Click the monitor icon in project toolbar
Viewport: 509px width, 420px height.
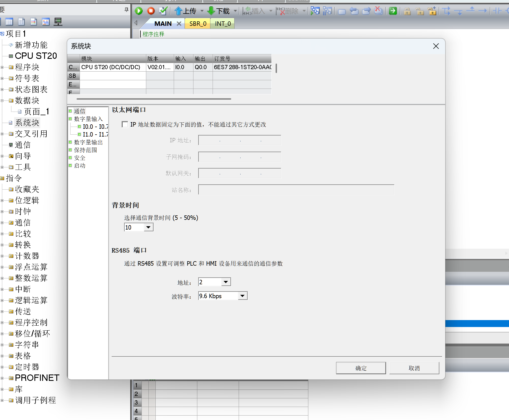pyautogui.click(x=58, y=22)
